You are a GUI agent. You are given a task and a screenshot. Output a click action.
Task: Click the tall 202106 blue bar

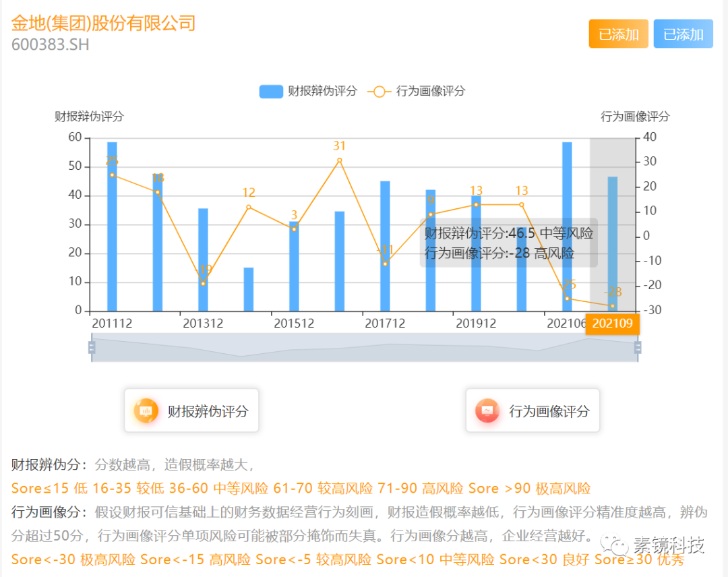click(567, 226)
